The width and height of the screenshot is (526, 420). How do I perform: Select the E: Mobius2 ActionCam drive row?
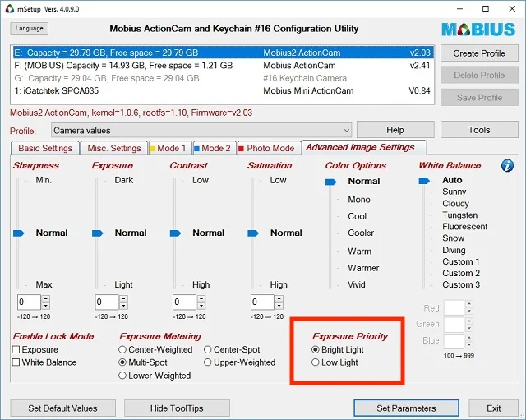click(x=223, y=53)
